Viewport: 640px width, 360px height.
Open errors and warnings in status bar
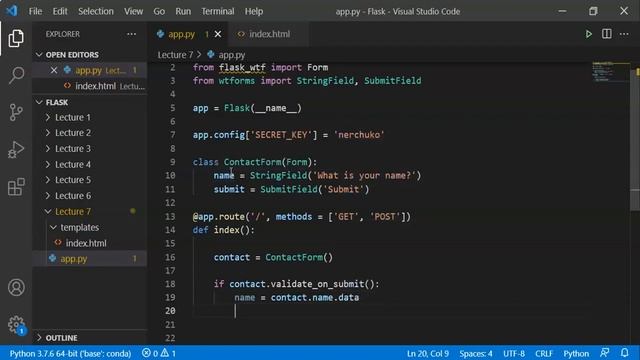click(159, 353)
